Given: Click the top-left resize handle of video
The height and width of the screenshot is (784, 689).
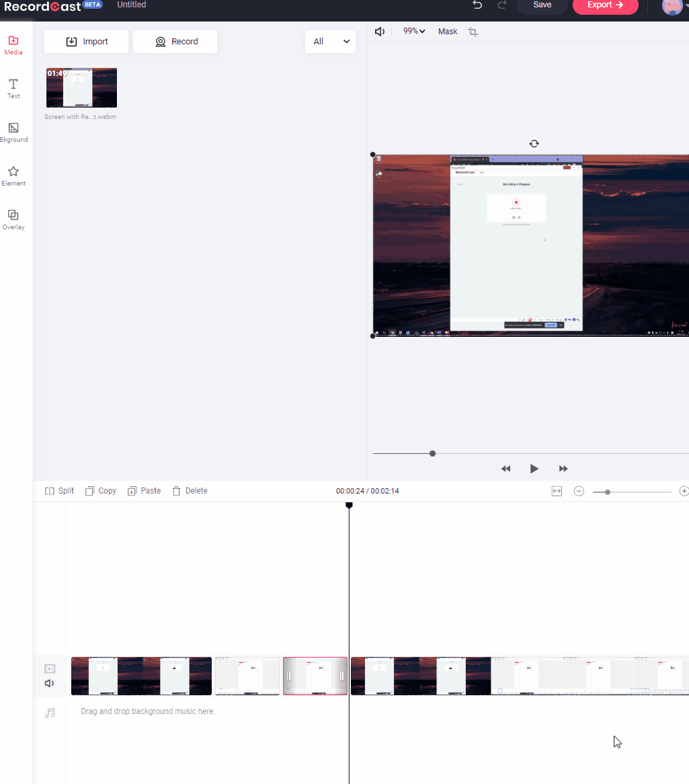Looking at the screenshot, I should pyautogui.click(x=373, y=155).
